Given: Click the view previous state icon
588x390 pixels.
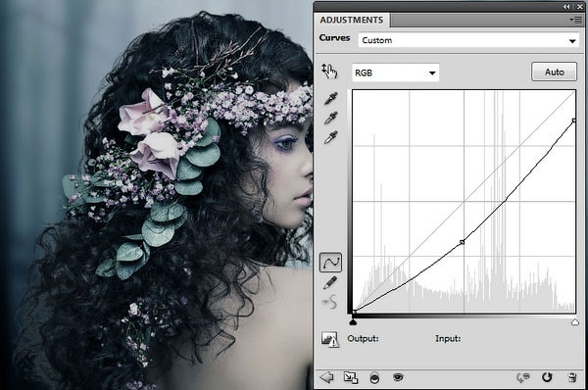Looking at the screenshot, I should coord(523,377).
